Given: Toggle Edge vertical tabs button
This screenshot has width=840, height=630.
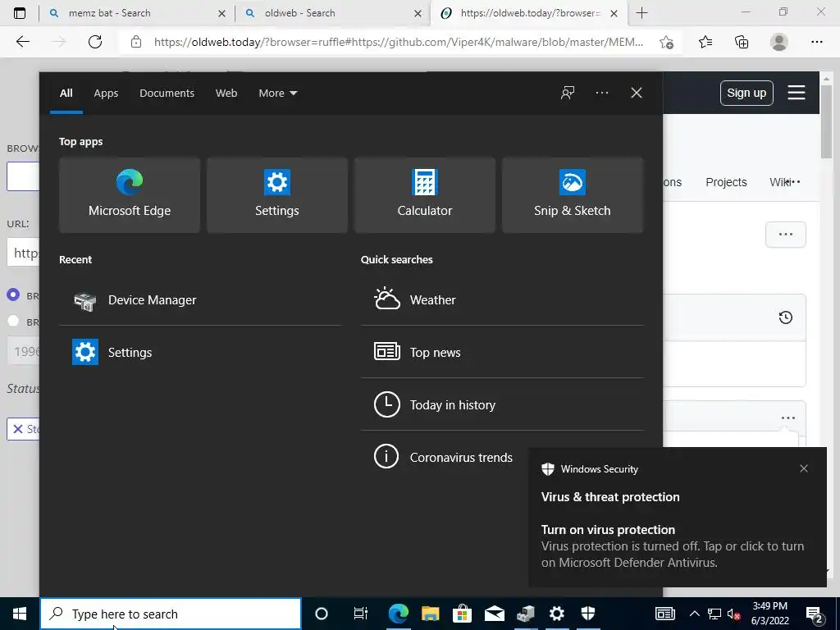Looking at the screenshot, I should coord(20,13).
